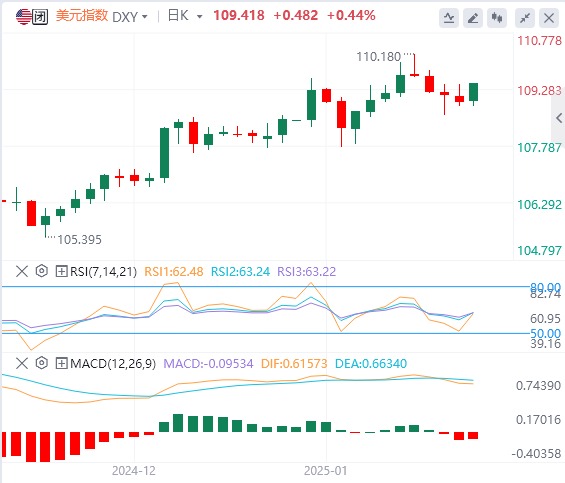Screen dimensions: 565x483
Task: Click the collapse fullscreen arrows icon
Action: click(525, 17)
